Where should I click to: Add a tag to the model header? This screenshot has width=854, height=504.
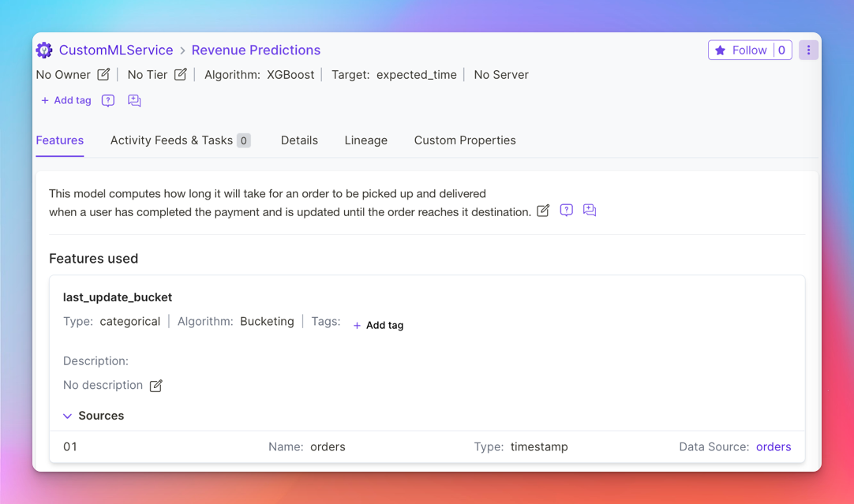(x=66, y=100)
